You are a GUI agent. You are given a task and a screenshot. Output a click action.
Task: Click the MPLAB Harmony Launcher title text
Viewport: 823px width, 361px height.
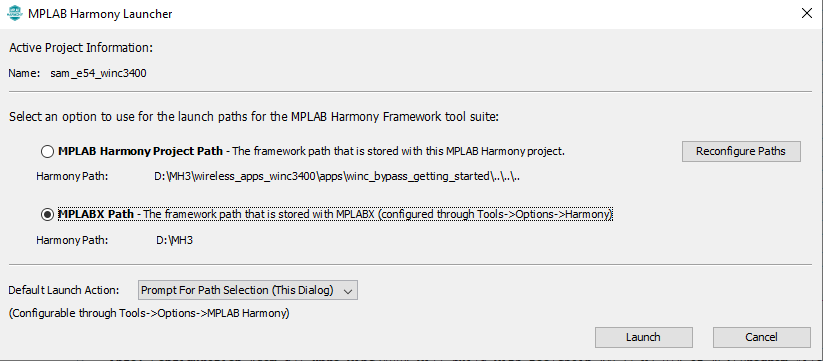tap(100, 14)
